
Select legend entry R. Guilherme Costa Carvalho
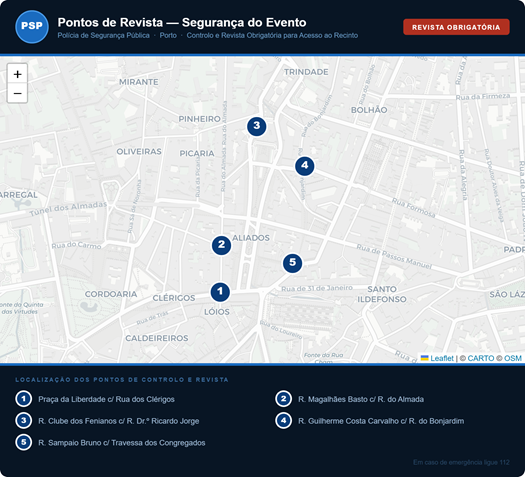[x=370, y=421]
